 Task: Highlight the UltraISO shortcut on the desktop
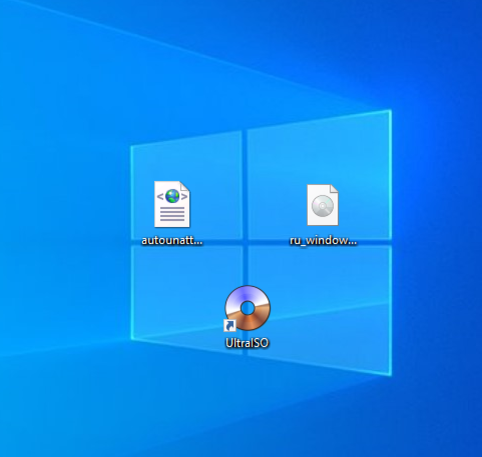(247, 317)
